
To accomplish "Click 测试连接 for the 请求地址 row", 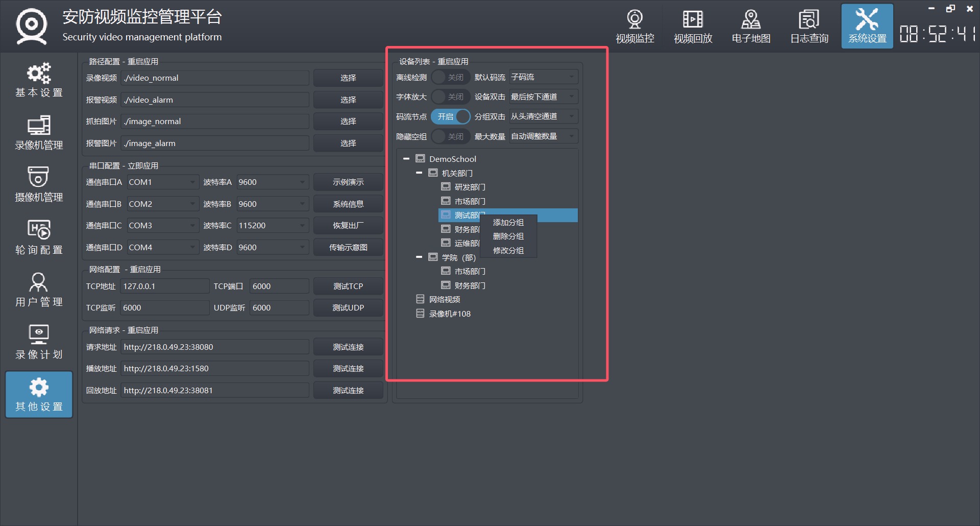I will [348, 347].
